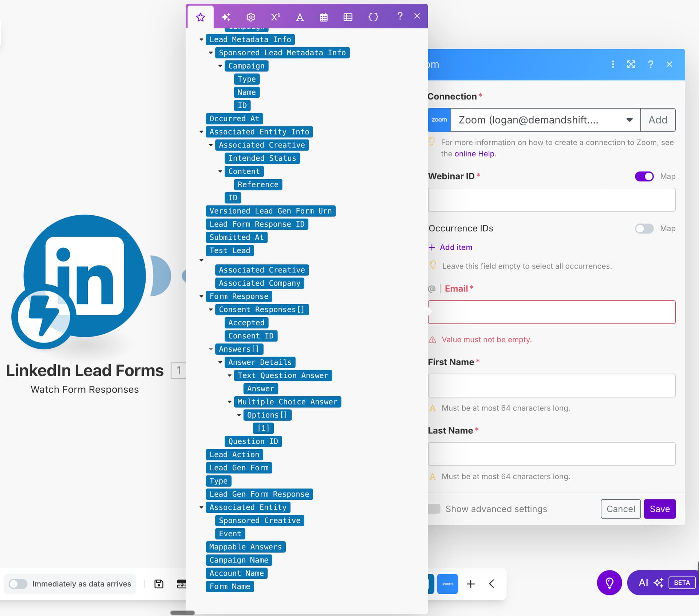The image size is (699, 616).
Task: Collapse the Form Response tree node
Action: [201, 296]
